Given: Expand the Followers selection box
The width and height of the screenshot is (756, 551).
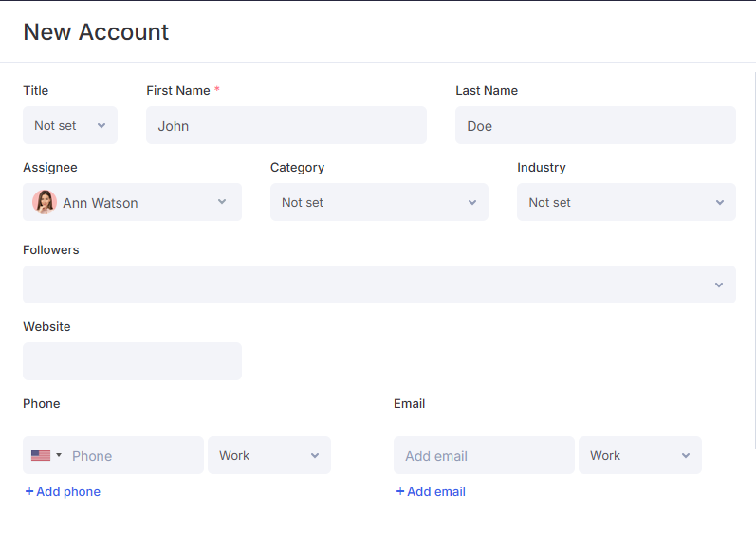Looking at the screenshot, I should point(379,285).
